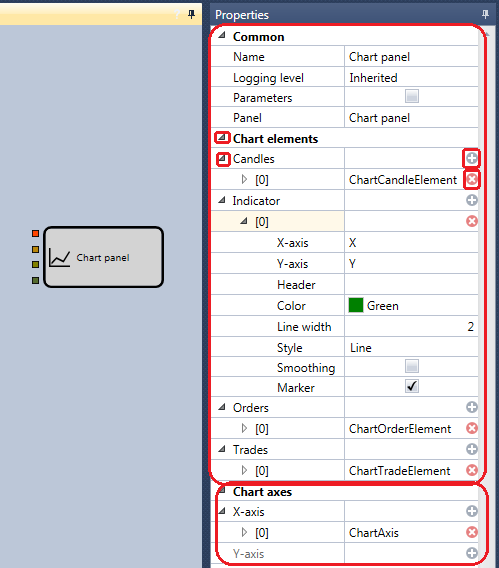
Task: Collapse the Candles group
Action: pyautogui.click(x=222, y=158)
